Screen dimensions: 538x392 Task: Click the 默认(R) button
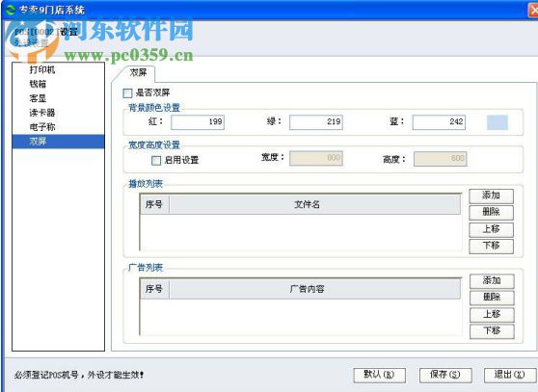tap(380, 376)
